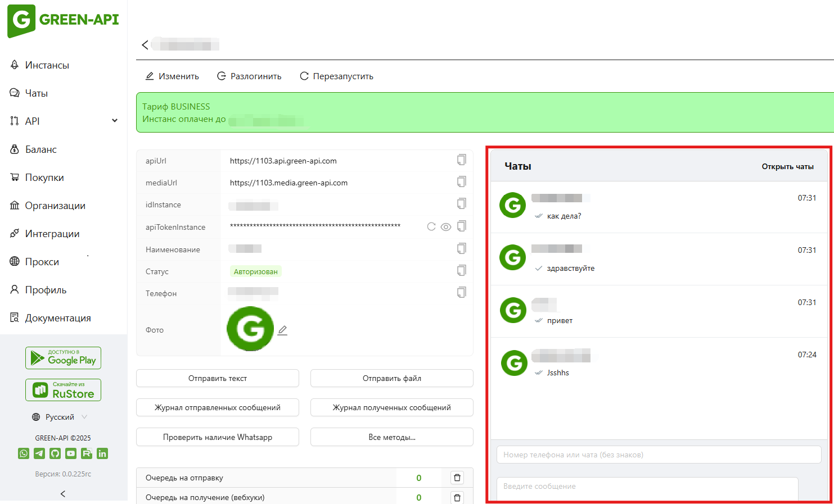Screen dimensions: 834x504
Task: Regenerate the apiTokenInstance token
Action: 431,227
